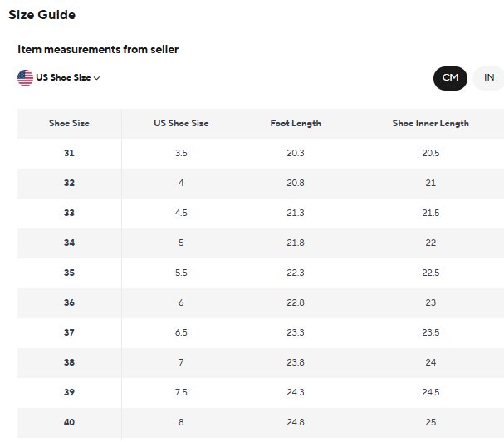Click shoe inner length value 20.5

[430, 153]
